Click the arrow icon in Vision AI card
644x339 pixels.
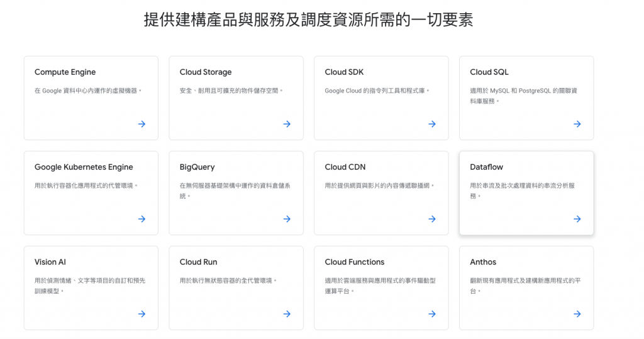[142, 314]
